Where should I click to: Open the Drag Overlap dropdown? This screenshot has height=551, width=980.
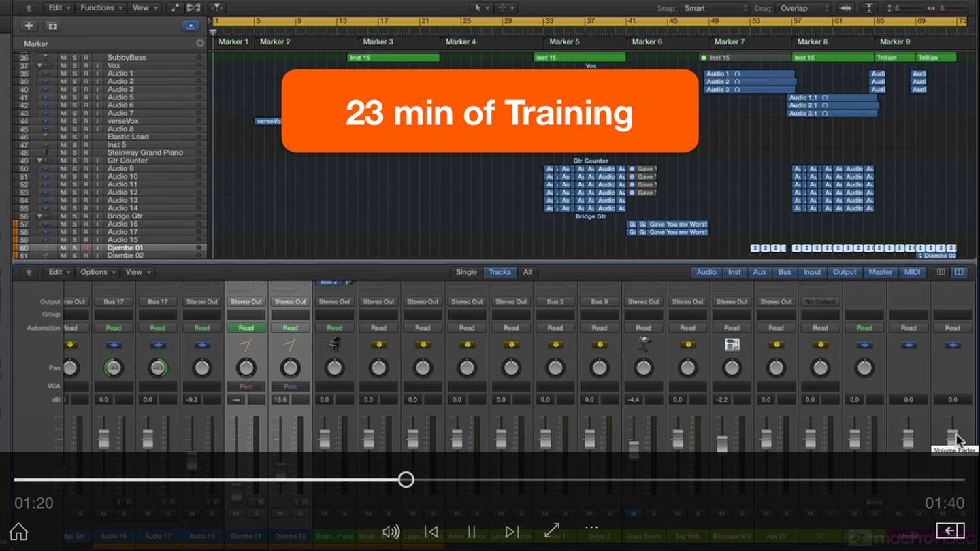[x=804, y=8]
